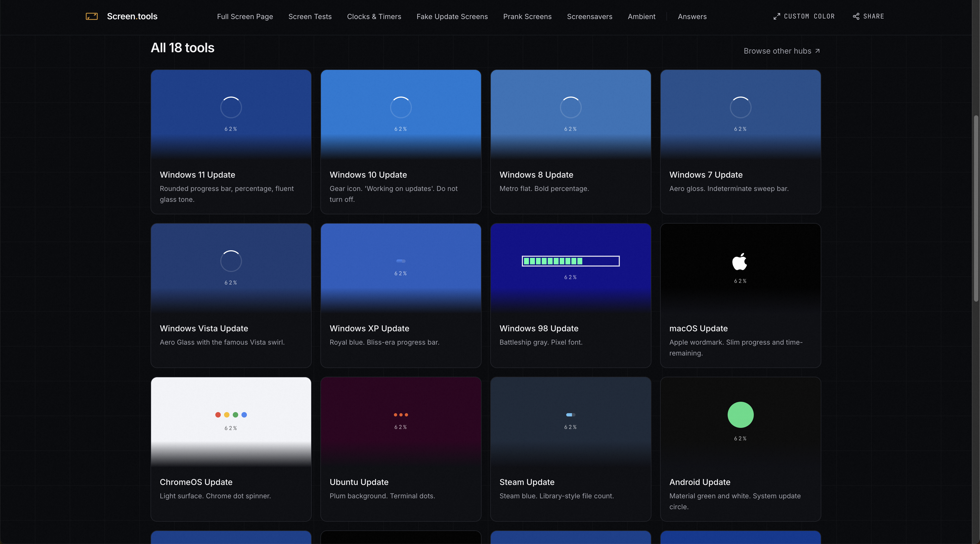980x544 pixels.
Task: Open the Windows Vista Update title
Action: pos(204,328)
